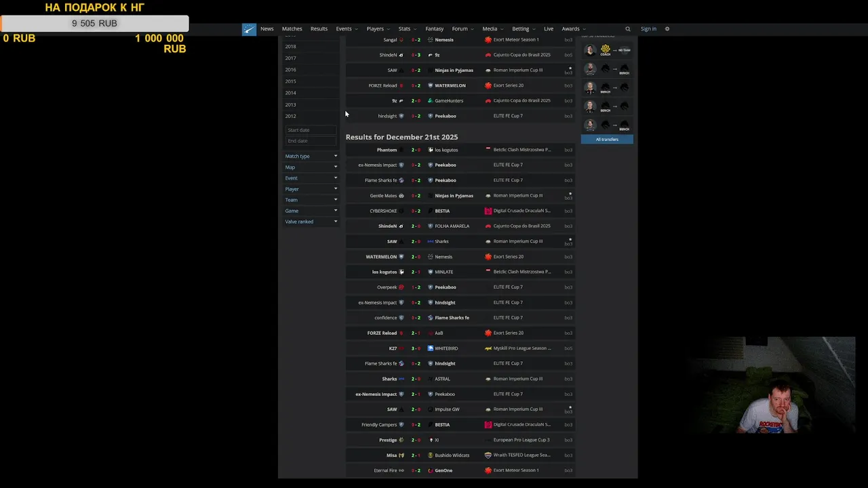Click the GameHunters team logo

pos(431,101)
